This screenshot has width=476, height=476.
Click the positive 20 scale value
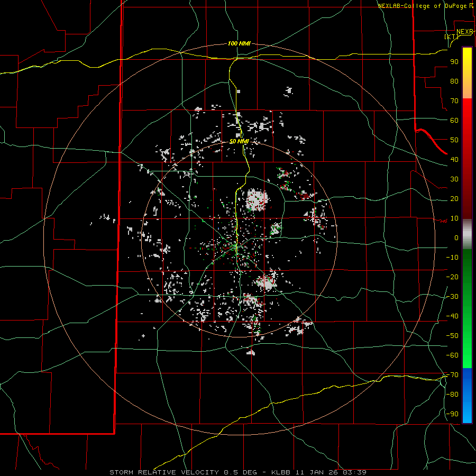pyautogui.click(x=454, y=198)
